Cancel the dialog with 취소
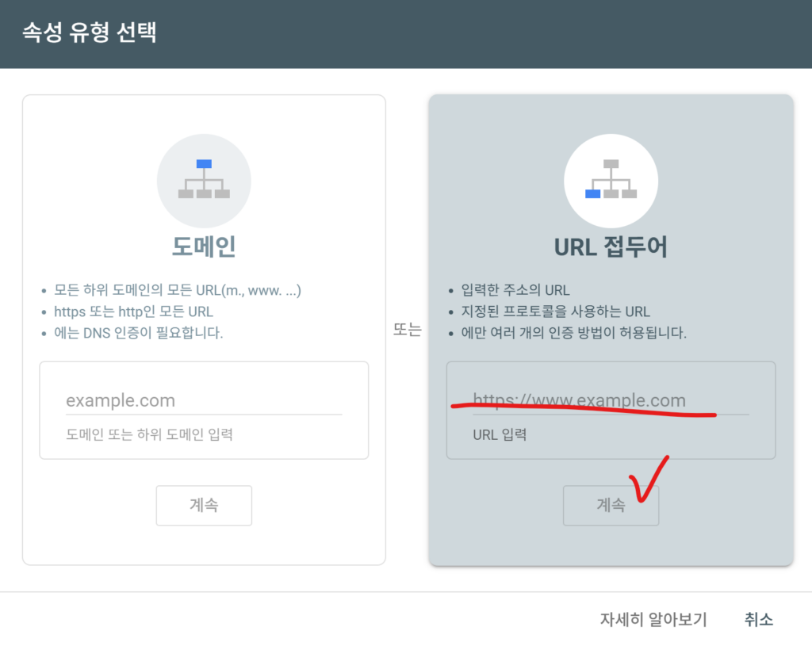This screenshot has height=646, width=812. tap(758, 619)
